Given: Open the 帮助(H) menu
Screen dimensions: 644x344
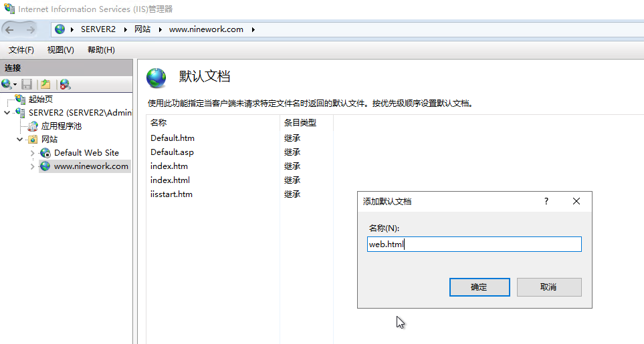Looking at the screenshot, I should (101, 50).
